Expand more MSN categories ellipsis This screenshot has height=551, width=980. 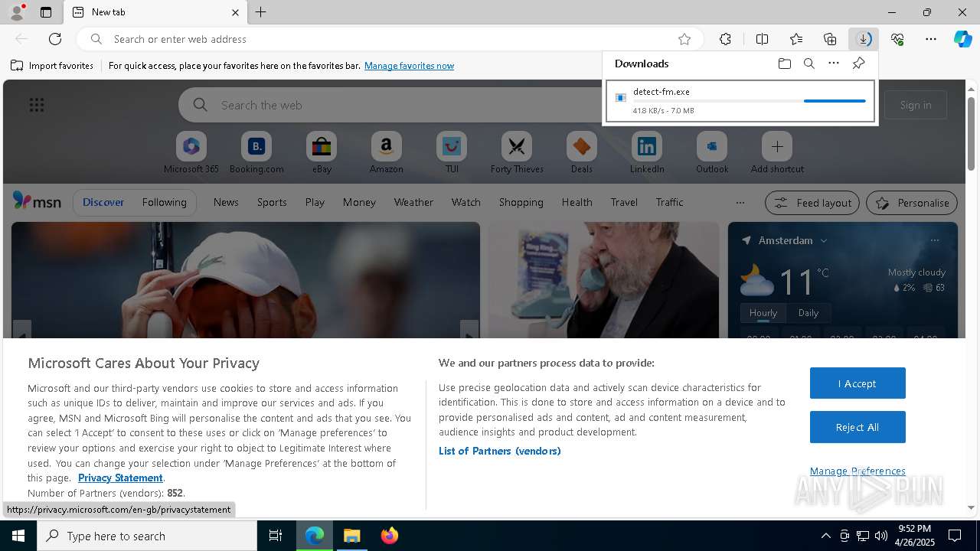pos(740,203)
